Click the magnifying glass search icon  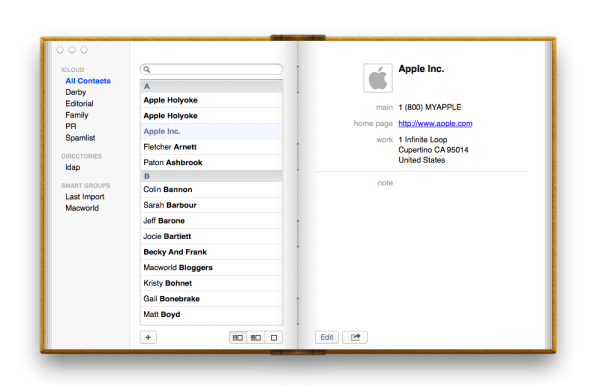[x=146, y=69]
